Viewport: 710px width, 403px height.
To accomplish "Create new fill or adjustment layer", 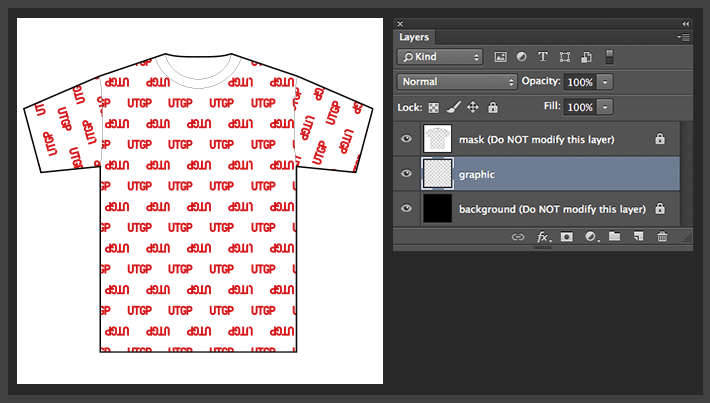I will click(590, 237).
